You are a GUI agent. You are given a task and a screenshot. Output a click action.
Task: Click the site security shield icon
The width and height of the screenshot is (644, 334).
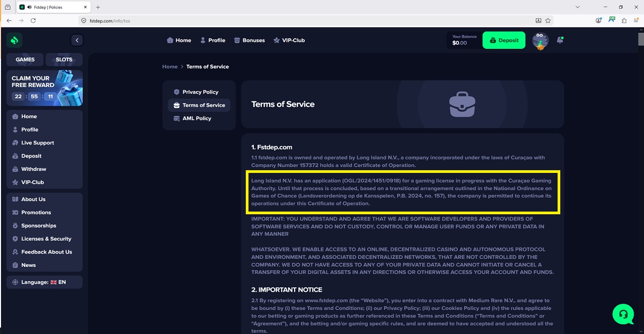(x=84, y=20)
